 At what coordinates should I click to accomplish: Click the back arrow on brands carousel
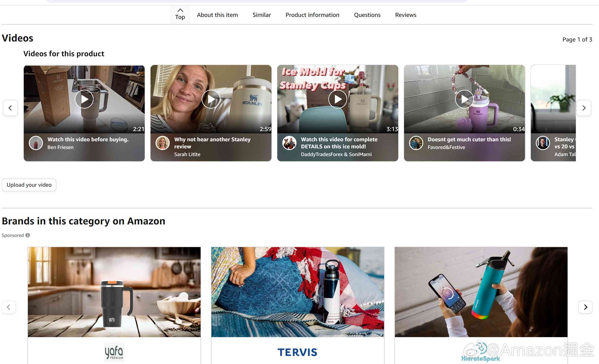(9, 307)
